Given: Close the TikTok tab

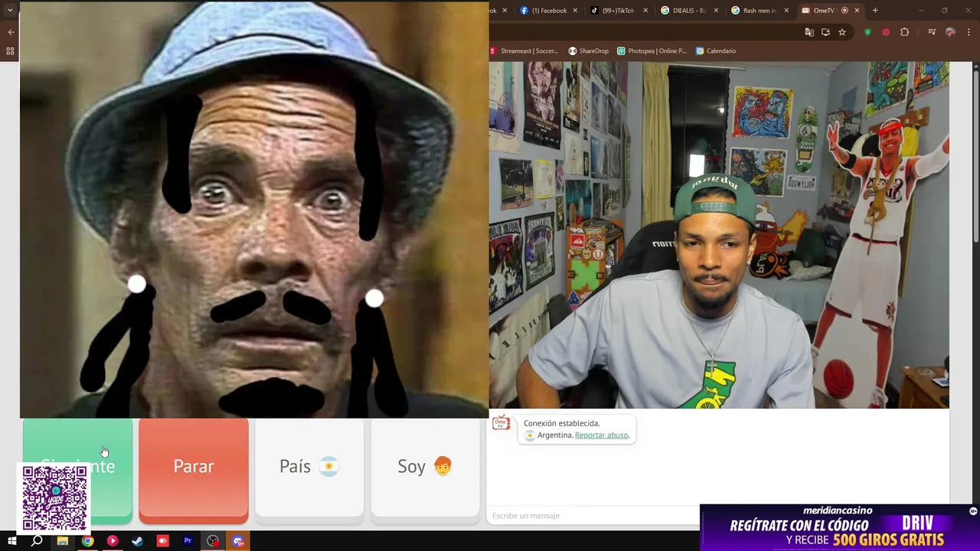Looking at the screenshot, I should [x=645, y=11].
